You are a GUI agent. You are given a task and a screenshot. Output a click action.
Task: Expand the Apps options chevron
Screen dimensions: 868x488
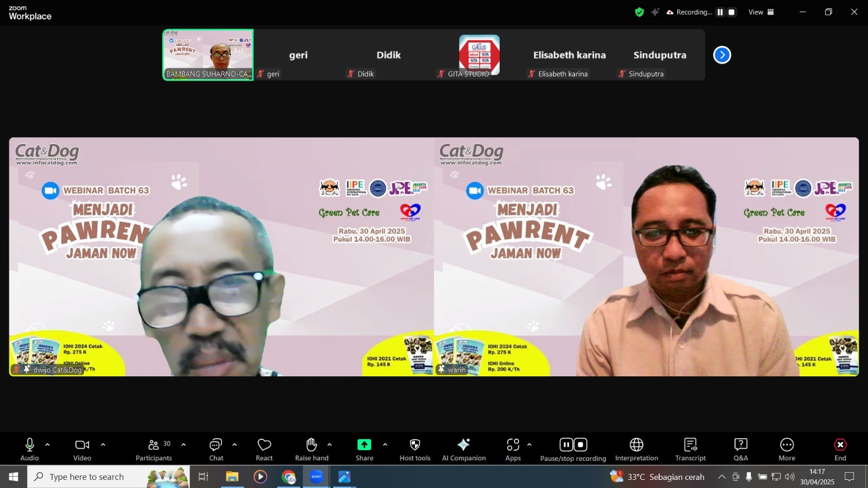point(529,445)
